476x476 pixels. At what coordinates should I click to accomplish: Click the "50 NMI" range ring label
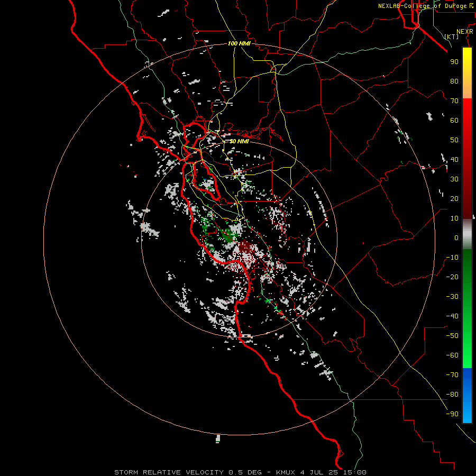pos(239,141)
